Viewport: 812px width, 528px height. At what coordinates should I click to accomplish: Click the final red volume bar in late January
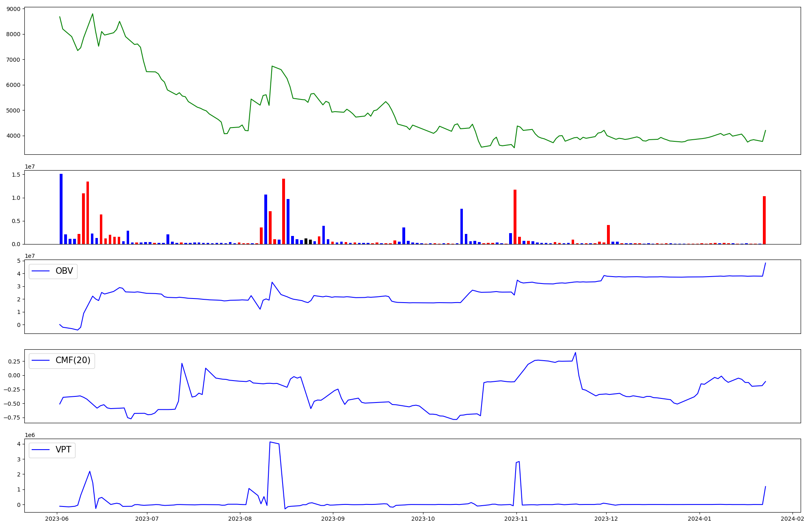click(x=764, y=220)
